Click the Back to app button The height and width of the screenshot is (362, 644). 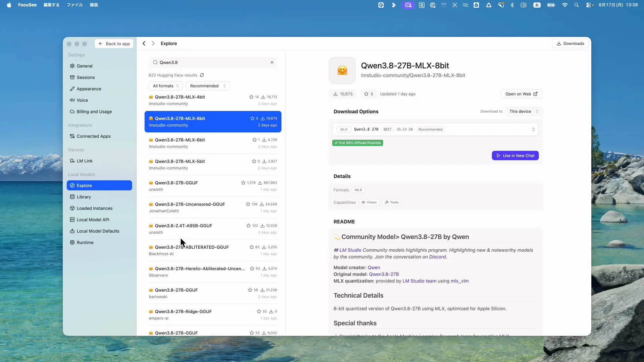pos(114,44)
